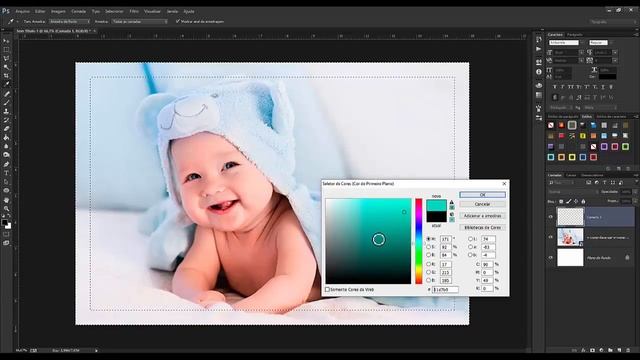
Task: Select the Move tool
Action: [x=6, y=41]
